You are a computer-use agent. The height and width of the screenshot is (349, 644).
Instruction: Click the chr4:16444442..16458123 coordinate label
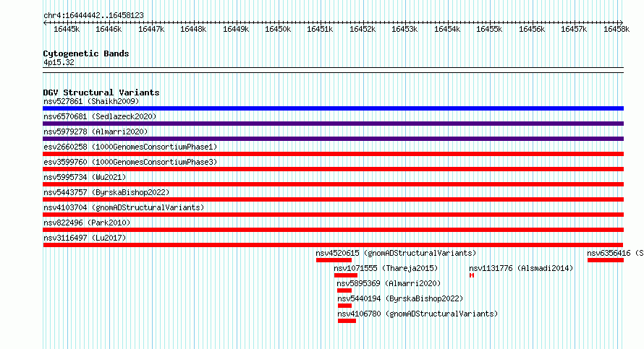[x=93, y=16]
